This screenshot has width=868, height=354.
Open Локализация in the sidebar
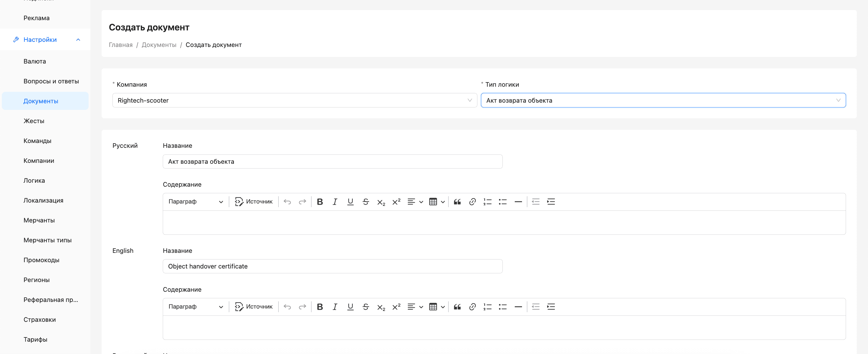(x=43, y=200)
